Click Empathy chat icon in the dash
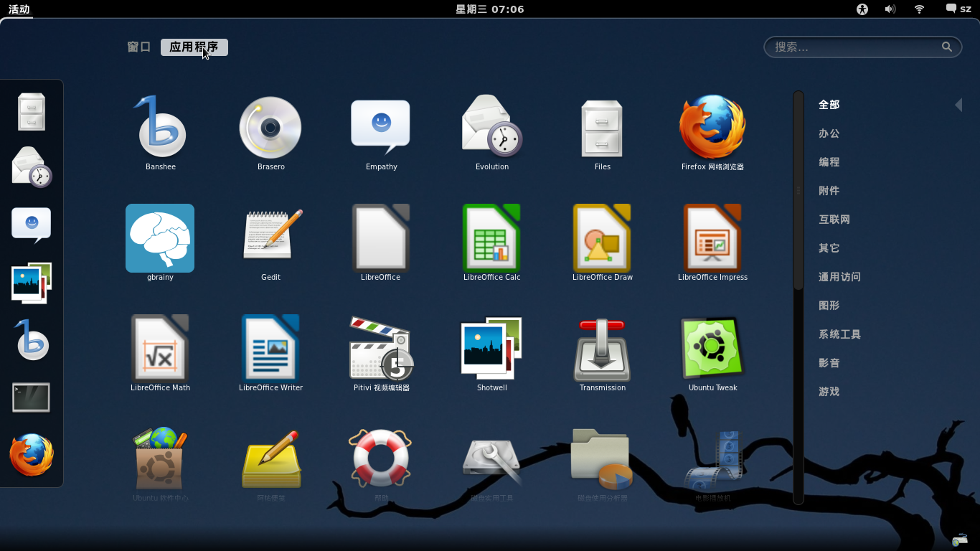 point(32,225)
